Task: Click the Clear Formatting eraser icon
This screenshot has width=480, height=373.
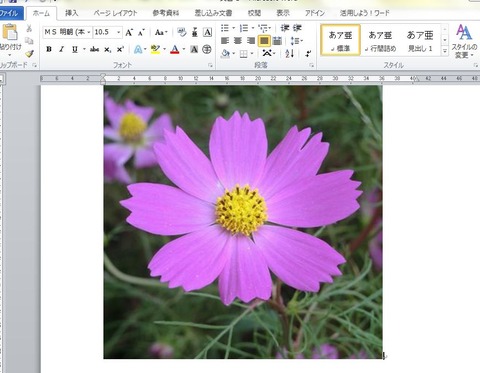Action: click(182, 32)
